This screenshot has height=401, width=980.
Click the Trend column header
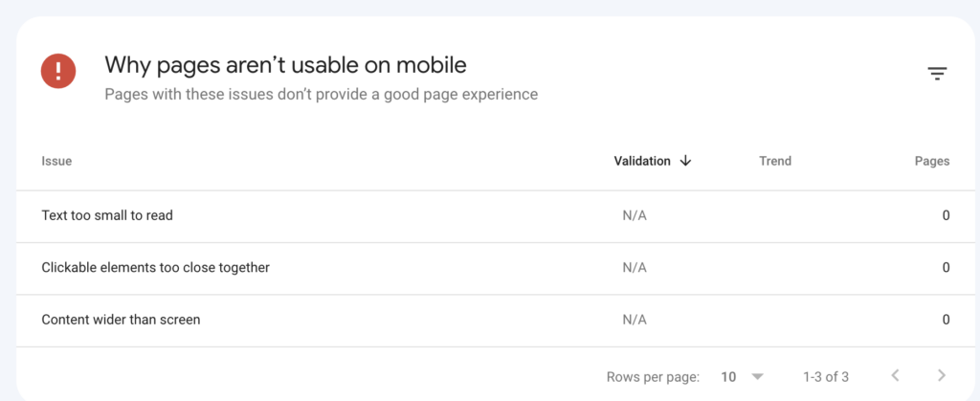(x=775, y=161)
